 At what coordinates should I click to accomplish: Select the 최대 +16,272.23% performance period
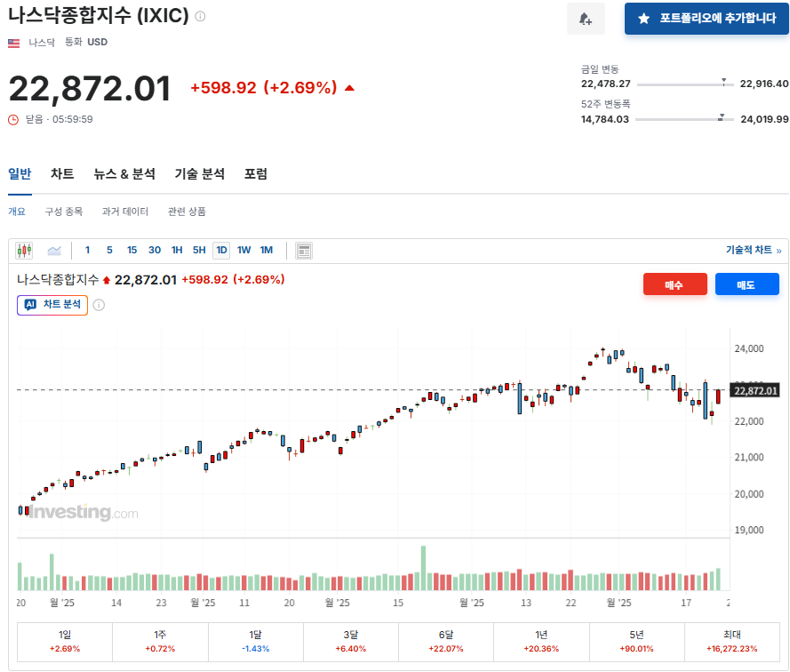point(732,642)
